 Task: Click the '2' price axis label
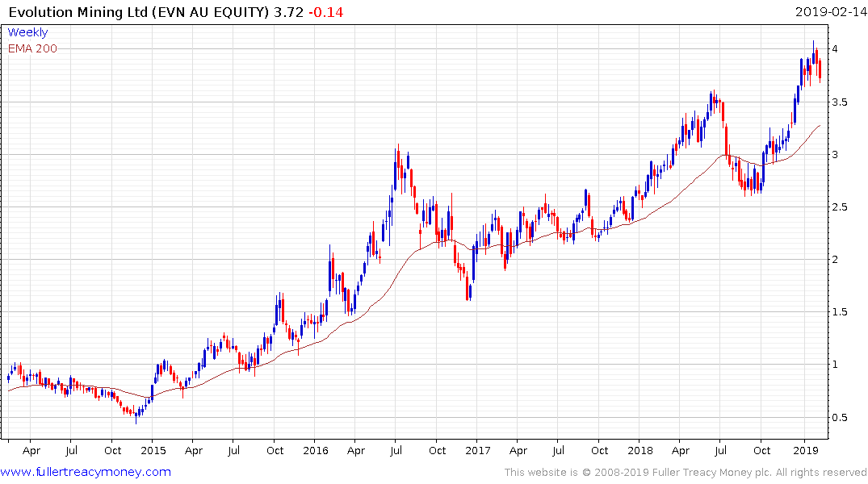click(x=835, y=260)
